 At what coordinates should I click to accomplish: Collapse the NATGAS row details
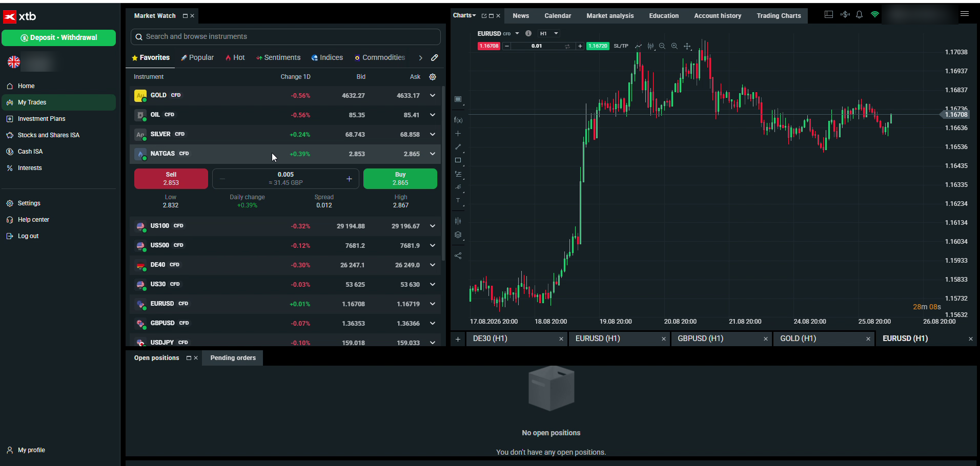433,154
